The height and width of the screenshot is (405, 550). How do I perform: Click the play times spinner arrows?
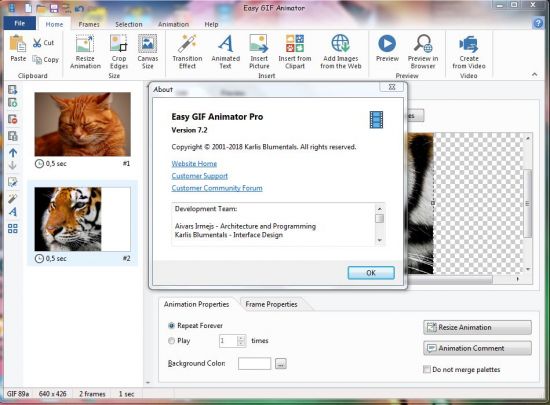[x=241, y=341]
